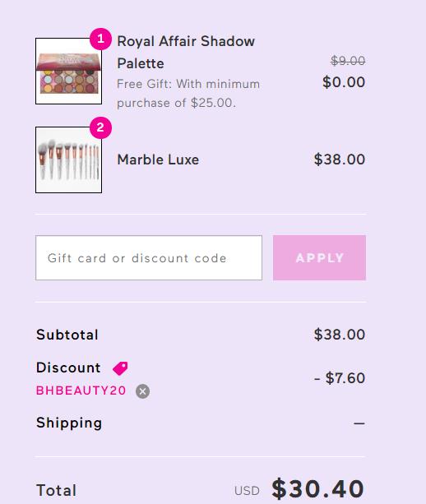Click the crossed-out $9.00 original price
426x504 pixels.
[348, 60]
